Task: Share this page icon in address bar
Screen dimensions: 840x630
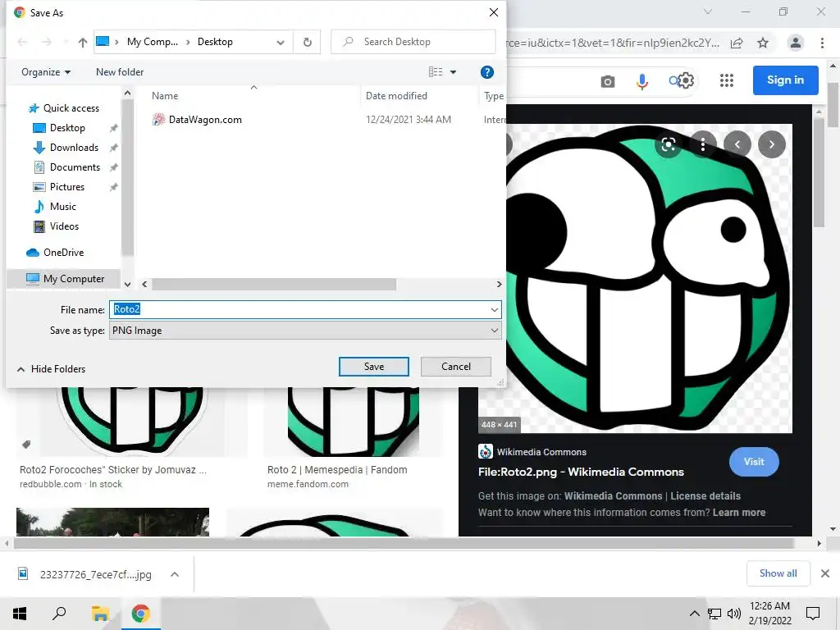Action: (x=737, y=43)
